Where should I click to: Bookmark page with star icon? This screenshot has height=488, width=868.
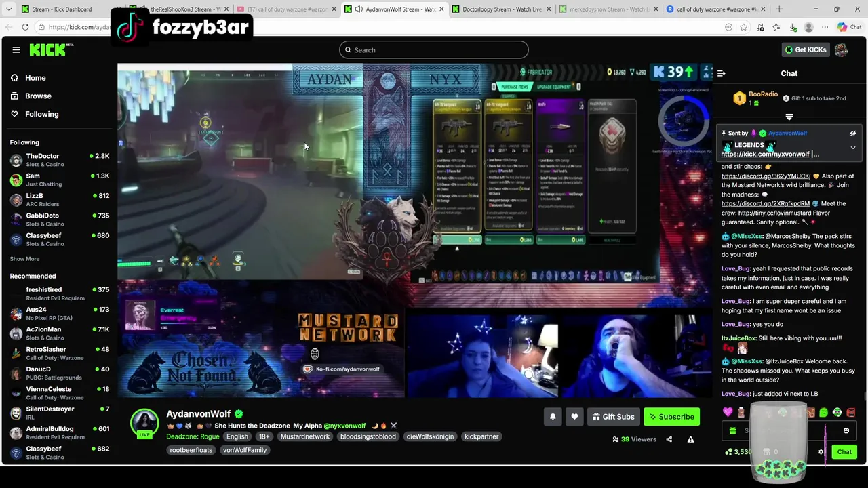pos(744,27)
